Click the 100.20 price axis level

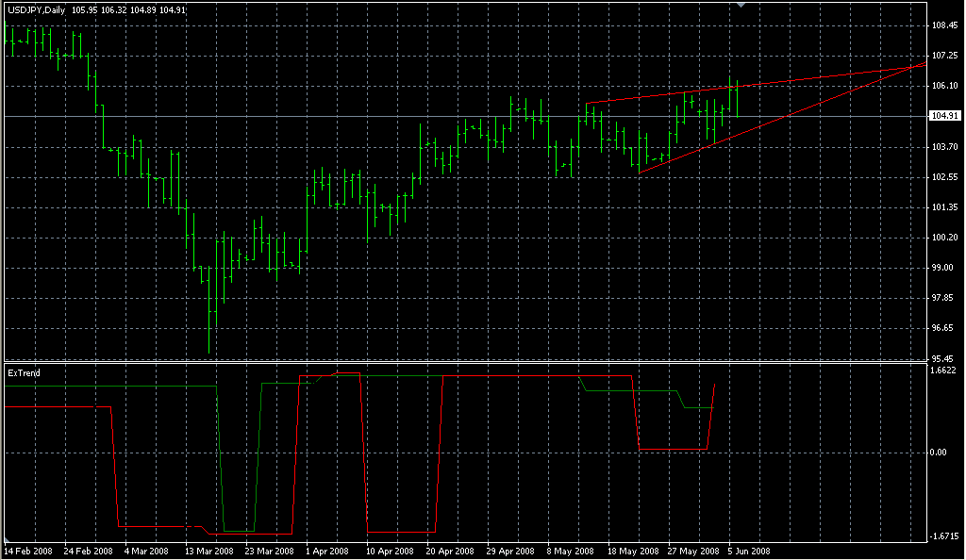pyautogui.click(x=944, y=237)
